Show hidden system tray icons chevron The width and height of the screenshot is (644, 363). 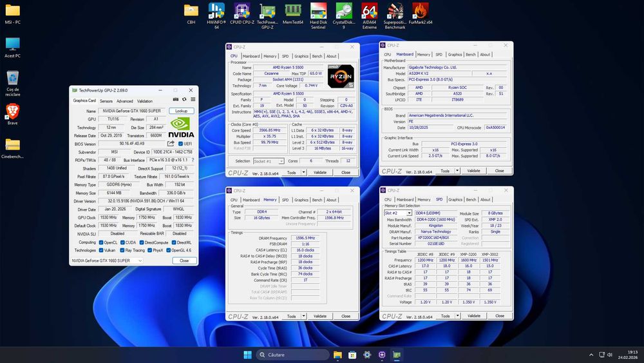coord(591,355)
